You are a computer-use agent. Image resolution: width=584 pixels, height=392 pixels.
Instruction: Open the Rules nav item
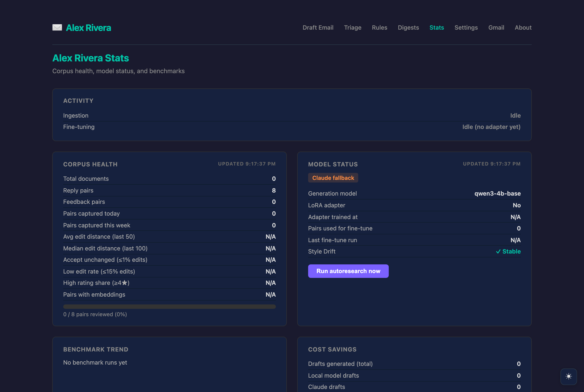click(379, 27)
